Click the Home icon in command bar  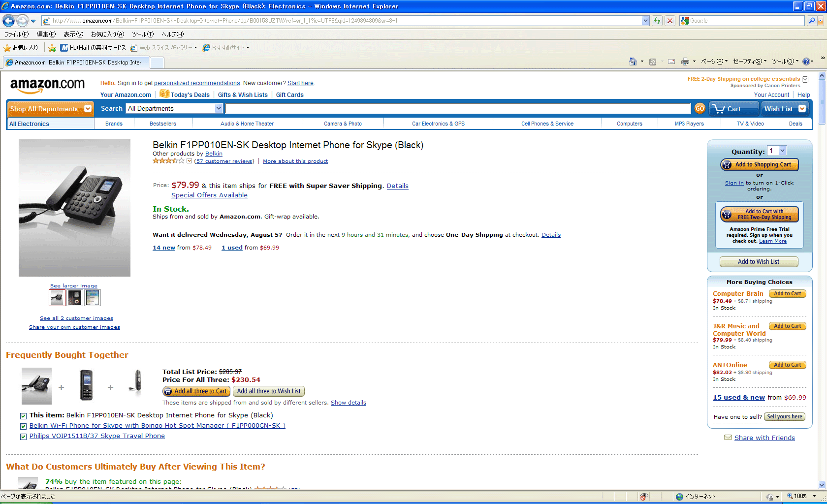click(633, 62)
